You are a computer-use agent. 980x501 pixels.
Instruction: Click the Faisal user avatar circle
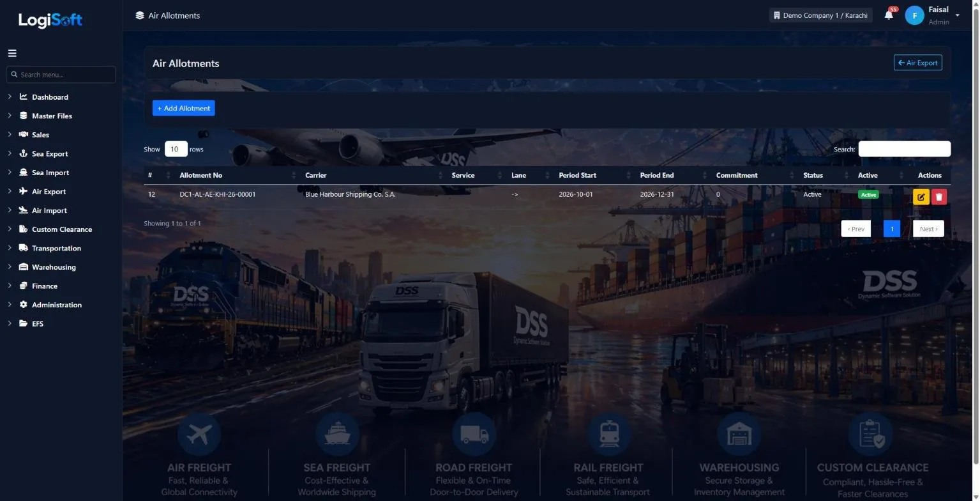(x=914, y=15)
